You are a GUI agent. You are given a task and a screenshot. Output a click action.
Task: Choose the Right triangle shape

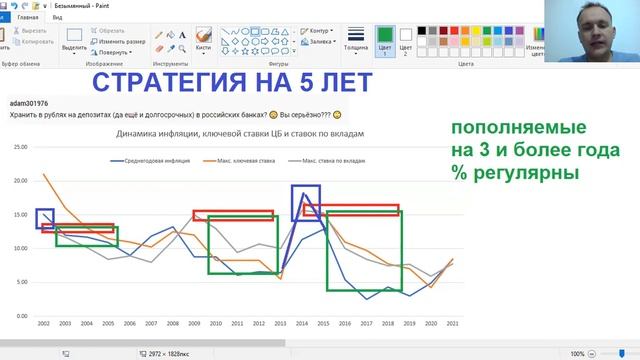point(225,41)
